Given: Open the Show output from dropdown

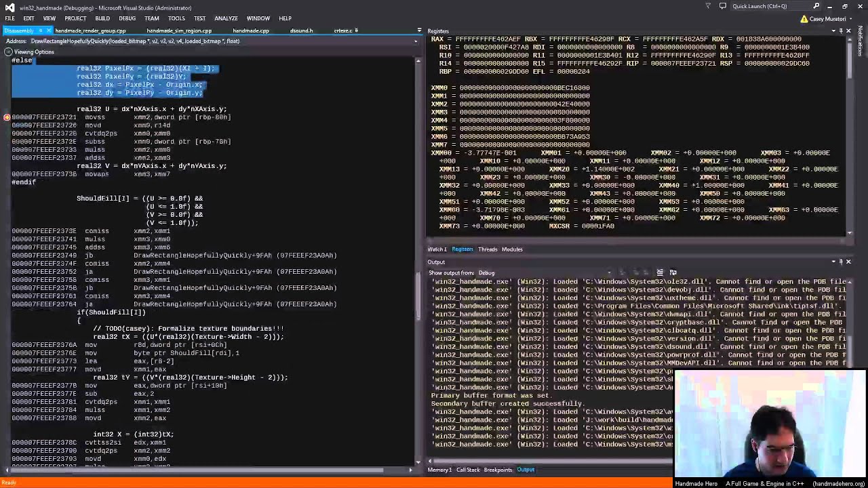Looking at the screenshot, I should click(x=609, y=273).
